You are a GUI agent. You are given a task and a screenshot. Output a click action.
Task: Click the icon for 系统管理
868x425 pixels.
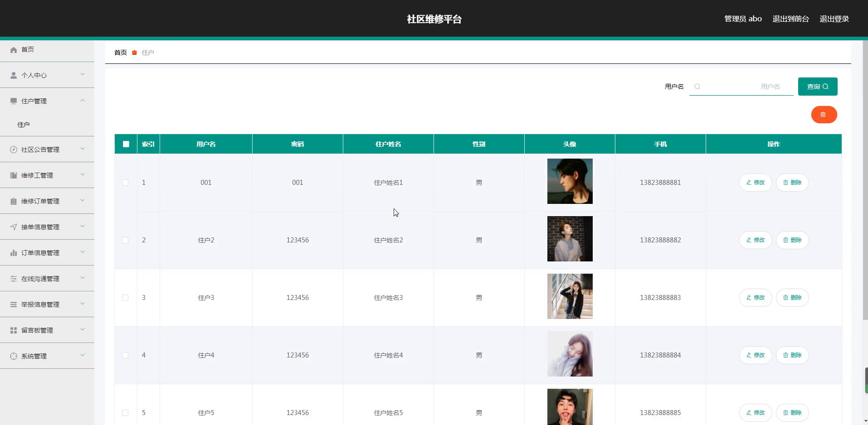tap(14, 356)
